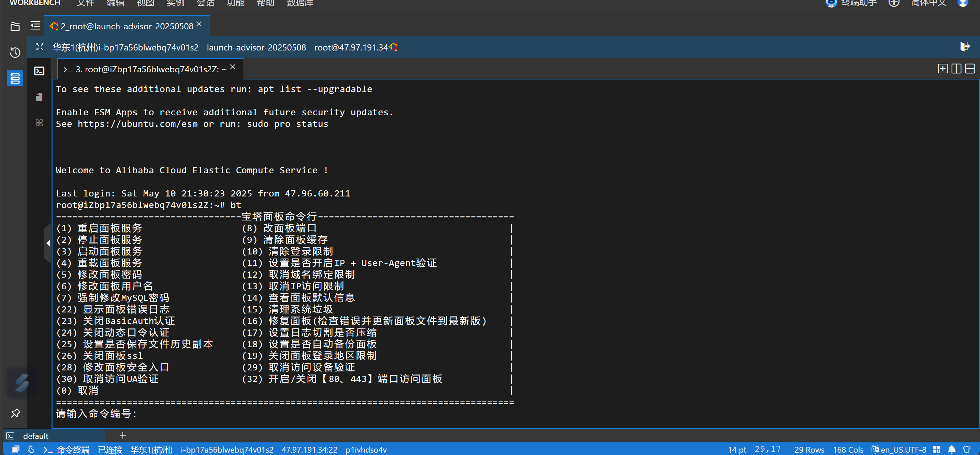The image size is (980, 455).
Task: Open the session history clock icon
Action: tap(15, 53)
